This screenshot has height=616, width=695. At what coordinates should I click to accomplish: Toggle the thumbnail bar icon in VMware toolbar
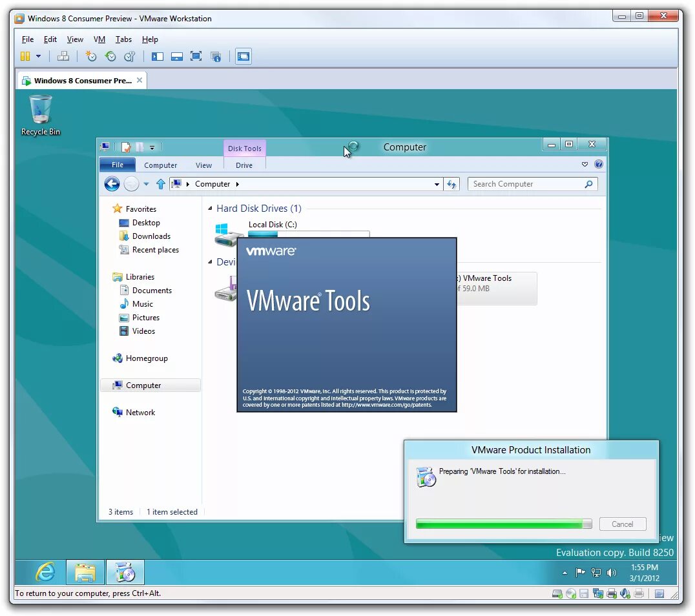177,56
